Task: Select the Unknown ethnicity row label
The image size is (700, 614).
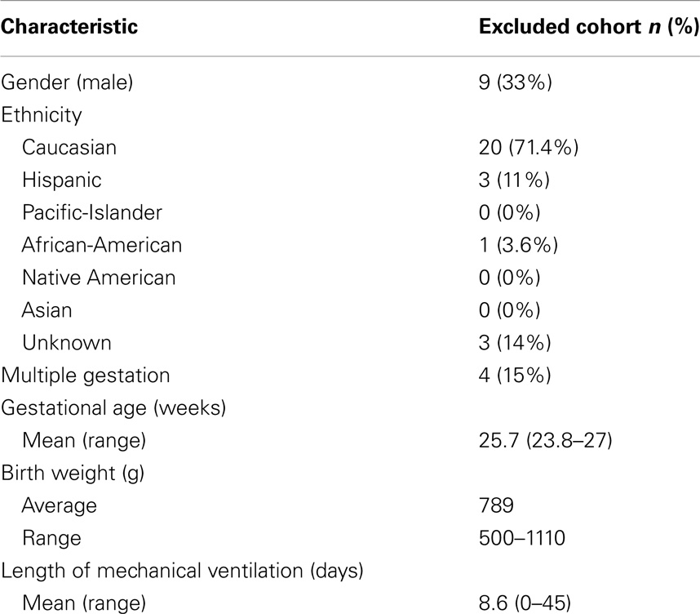Action: pos(67,343)
